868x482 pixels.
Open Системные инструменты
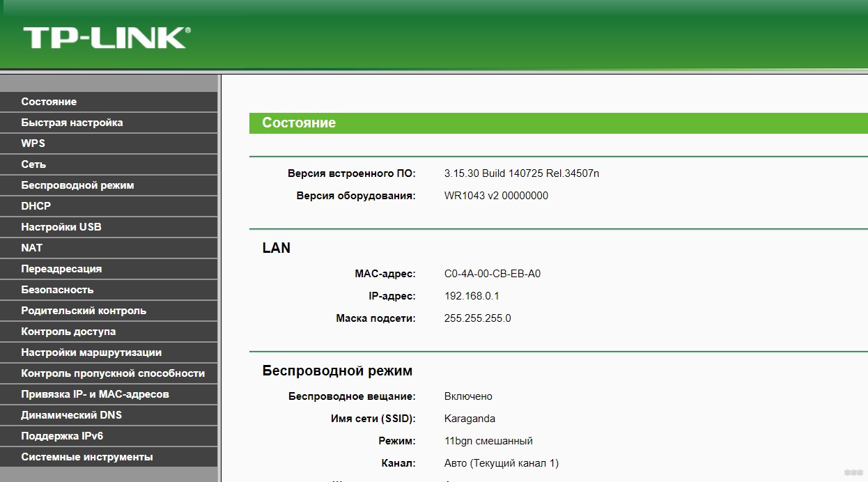[109, 457]
